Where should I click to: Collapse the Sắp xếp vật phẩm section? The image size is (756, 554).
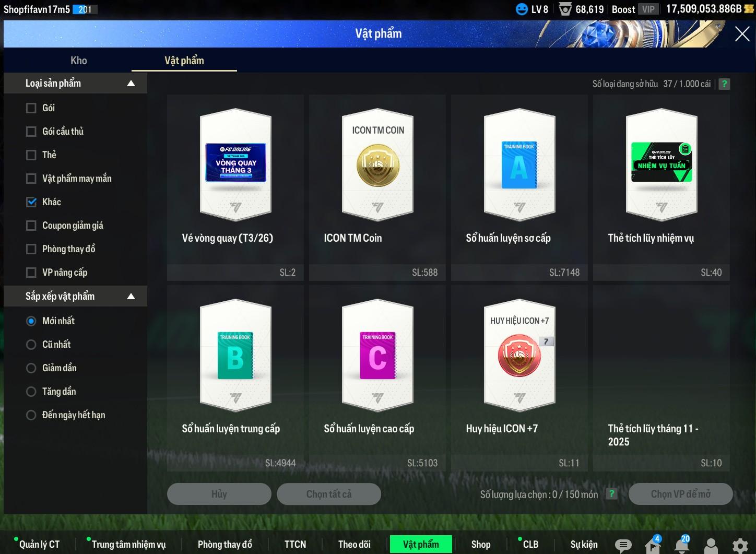(x=131, y=297)
